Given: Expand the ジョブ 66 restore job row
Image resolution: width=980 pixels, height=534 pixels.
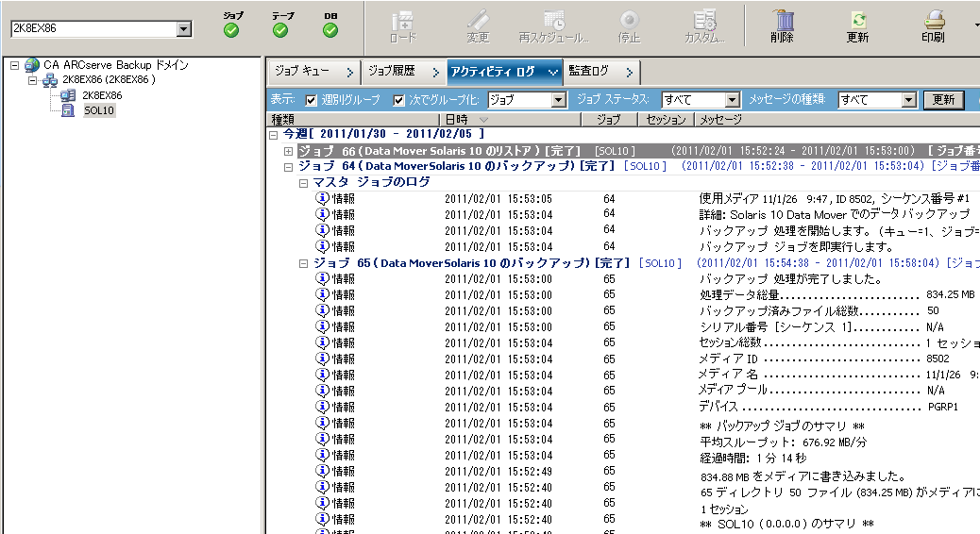Looking at the screenshot, I should [x=289, y=152].
